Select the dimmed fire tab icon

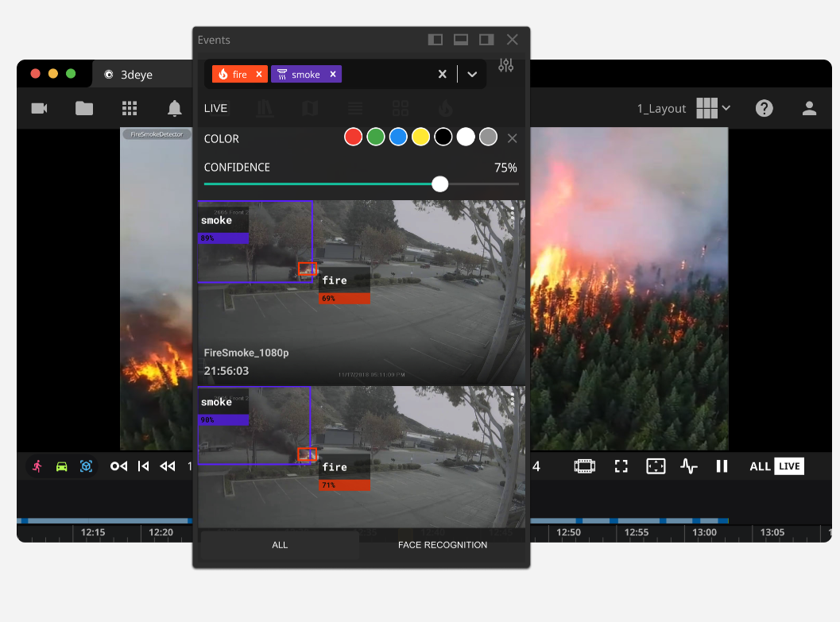pos(445,108)
